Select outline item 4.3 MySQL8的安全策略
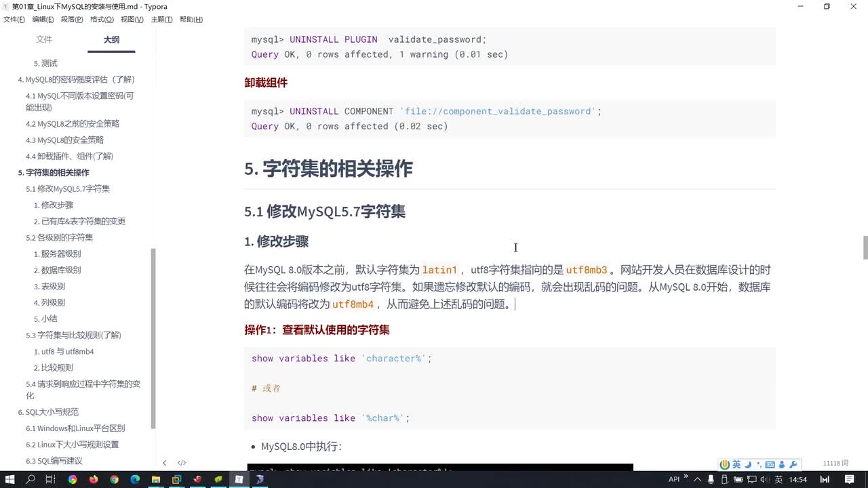The image size is (868, 488). coord(65,140)
